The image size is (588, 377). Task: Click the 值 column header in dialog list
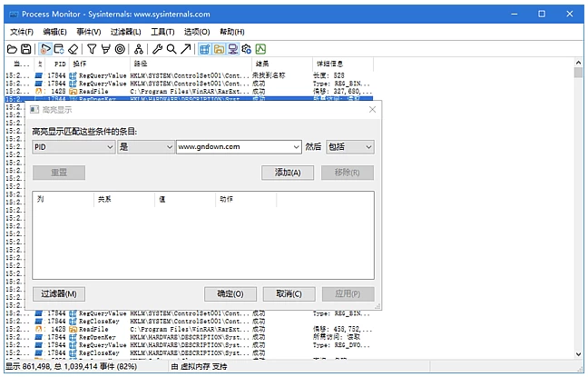coord(185,199)
